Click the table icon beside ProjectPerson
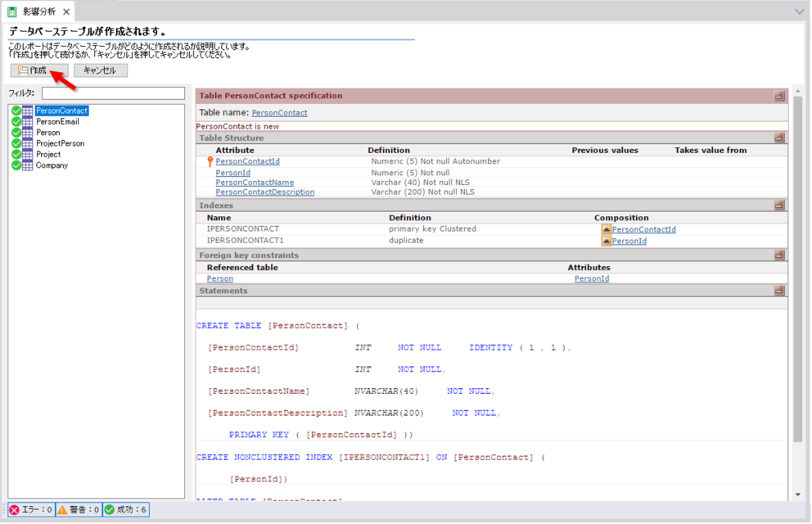 [x=28, y=143]
